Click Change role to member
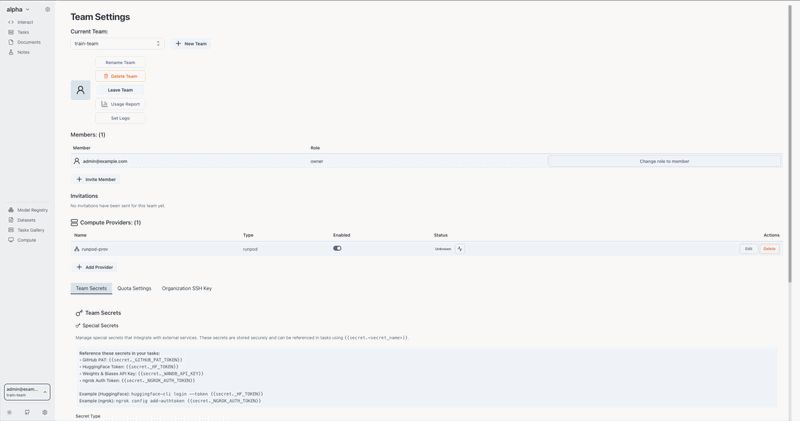Screen dimensions: 800x421 pos(664,161)
